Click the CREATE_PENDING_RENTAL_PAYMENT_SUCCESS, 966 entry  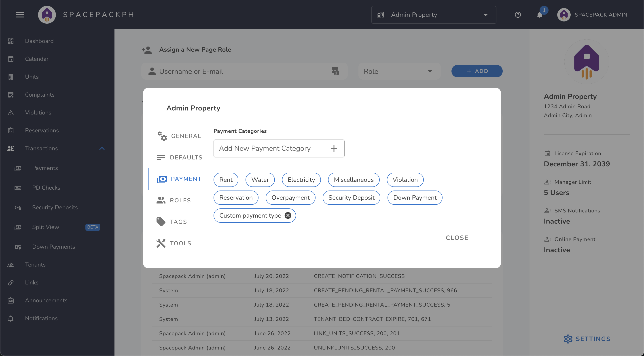[385, 290]
